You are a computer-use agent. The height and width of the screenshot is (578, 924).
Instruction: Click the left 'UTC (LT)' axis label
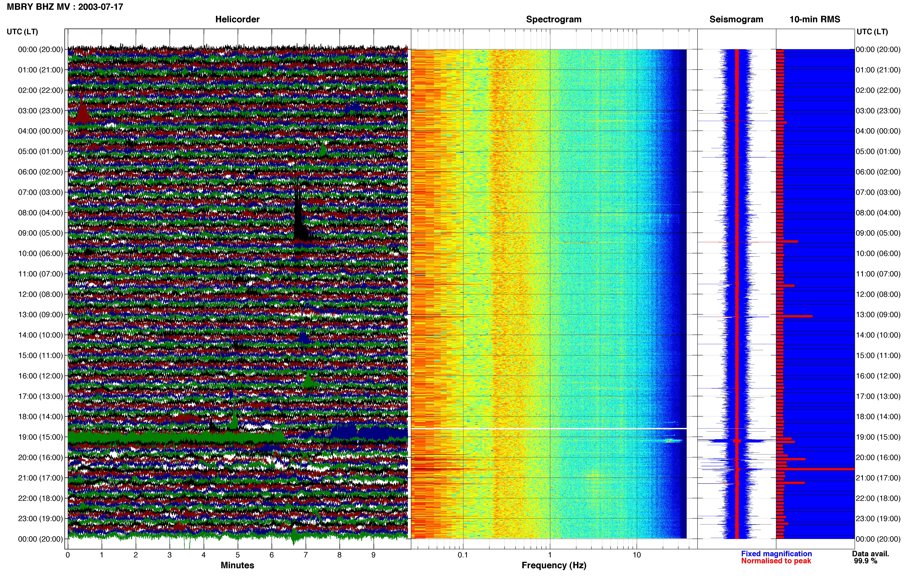22,32
